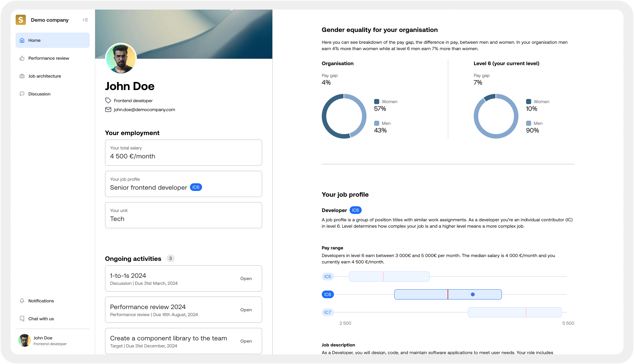The image size is (634, 364).
Task: Click the Chat with us icon
Action: tap(22, 319)
